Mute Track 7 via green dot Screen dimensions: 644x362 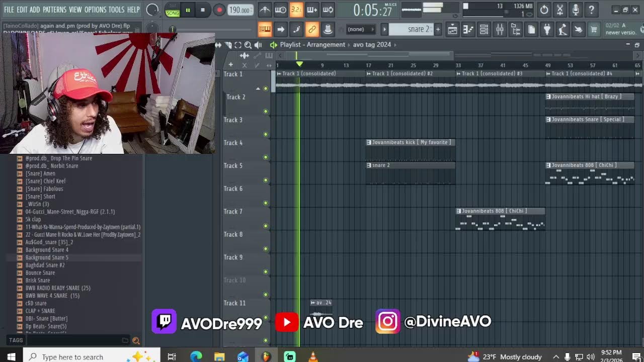(266, 226)
